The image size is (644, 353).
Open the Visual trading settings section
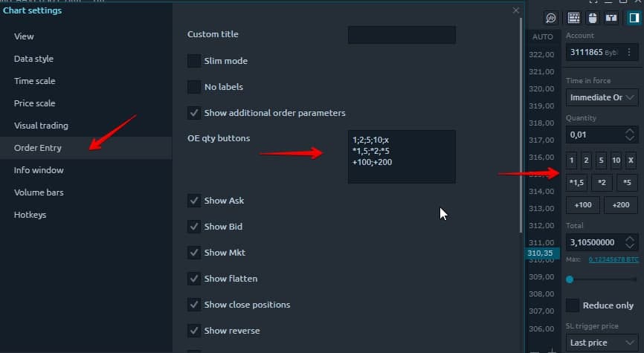pyautogui.click(x=41, y=126)
